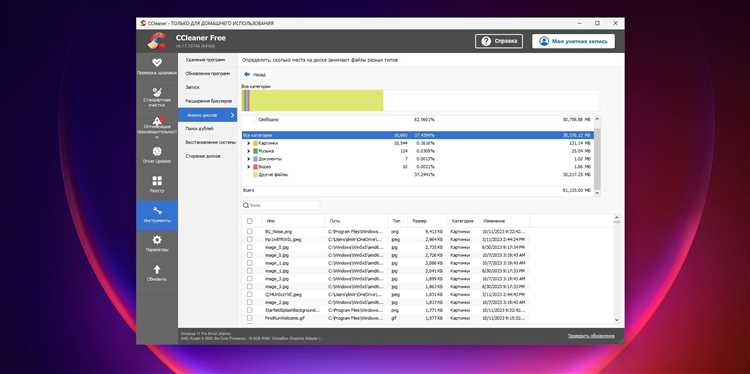Open Расширения браузеров in tools menu
750x374 pixels.
pos(209,101)
